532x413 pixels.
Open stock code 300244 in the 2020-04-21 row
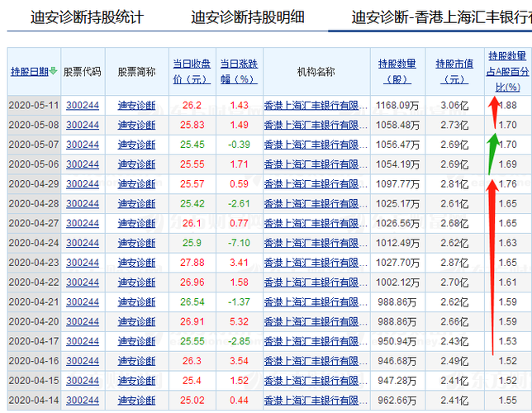point(83,302)
